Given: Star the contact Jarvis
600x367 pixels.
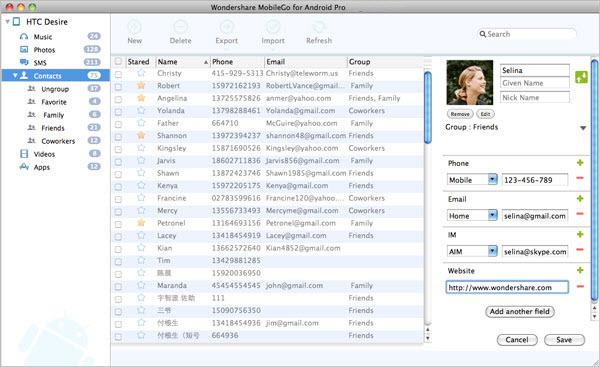Looking at the screenshot, I should 141,160.
